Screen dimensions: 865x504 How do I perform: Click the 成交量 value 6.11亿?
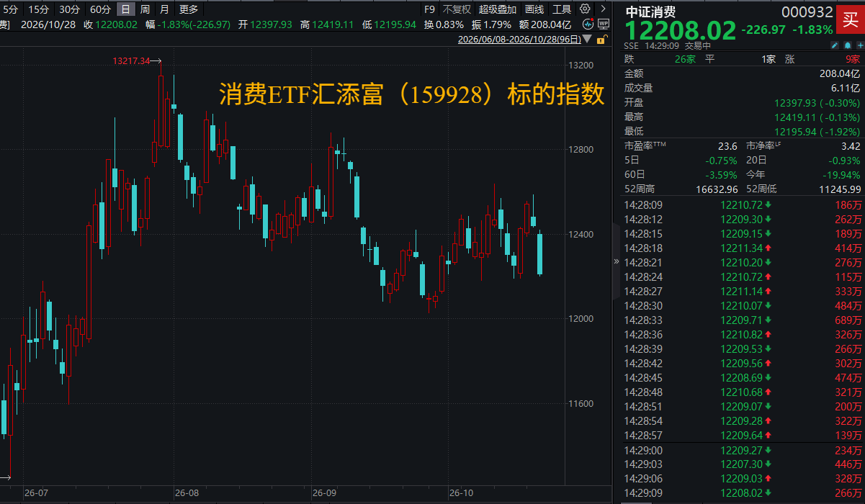pyautogui.click(x=846, y=88)
